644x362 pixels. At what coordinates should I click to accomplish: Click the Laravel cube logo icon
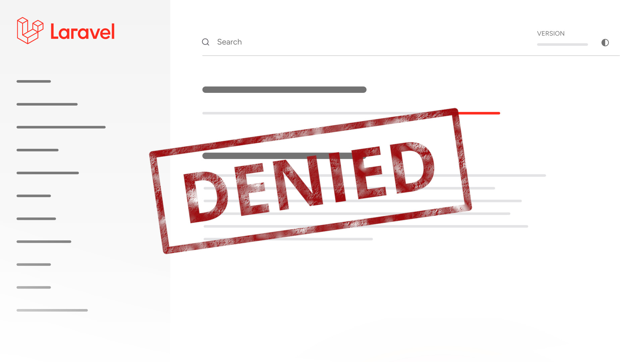click(x=30, y=31)
